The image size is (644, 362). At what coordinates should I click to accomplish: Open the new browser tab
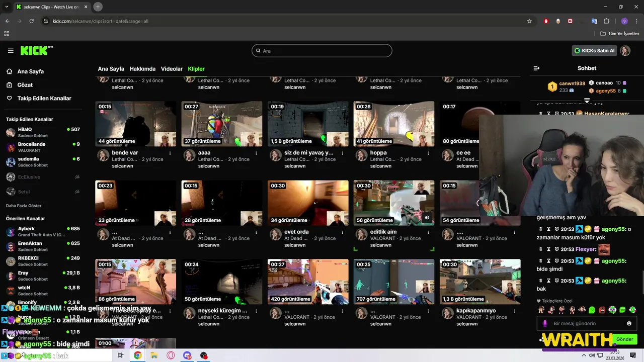click(98, 7)
